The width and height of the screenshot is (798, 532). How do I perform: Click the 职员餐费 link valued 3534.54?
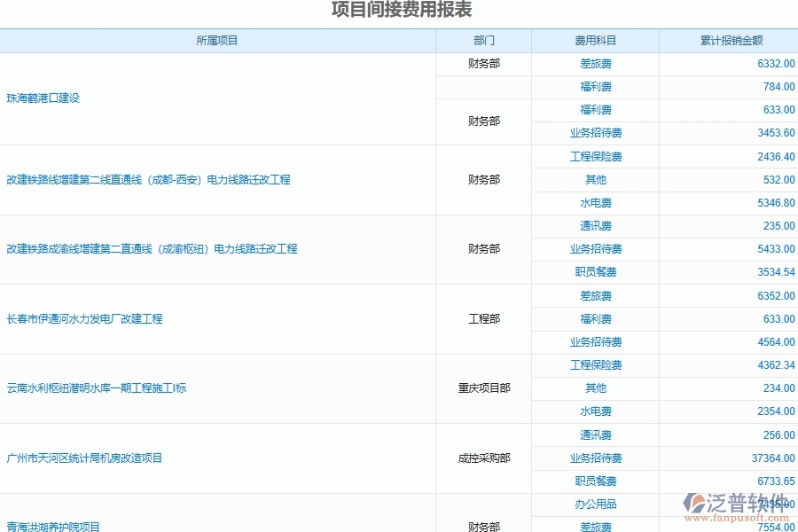[595, 272]
